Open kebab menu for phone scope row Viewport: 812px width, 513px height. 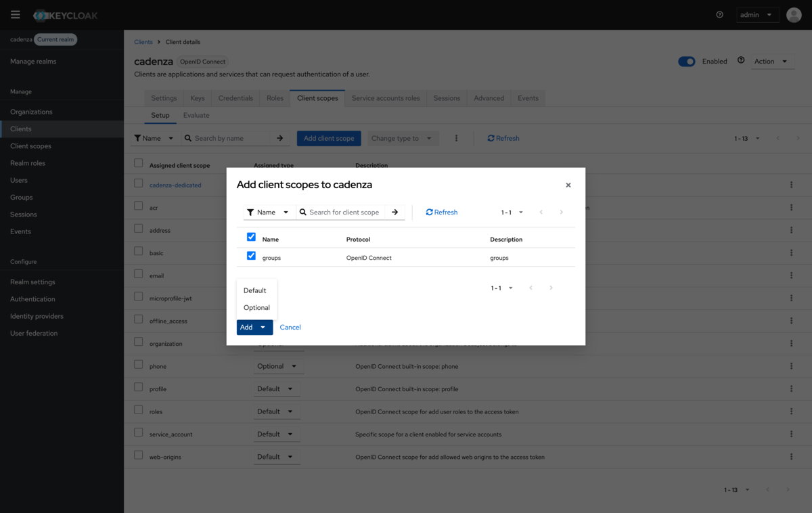pyautogui.click(x=791, y=366)
